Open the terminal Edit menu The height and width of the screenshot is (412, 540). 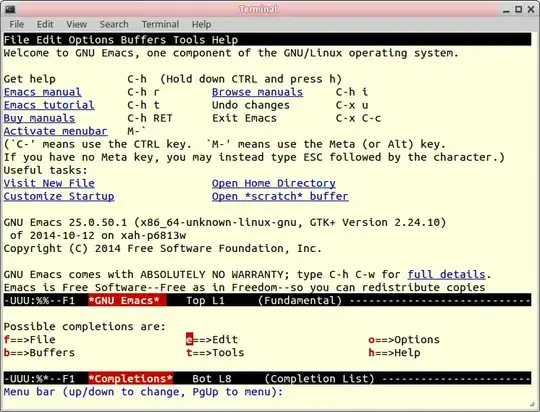click(45, 24)
